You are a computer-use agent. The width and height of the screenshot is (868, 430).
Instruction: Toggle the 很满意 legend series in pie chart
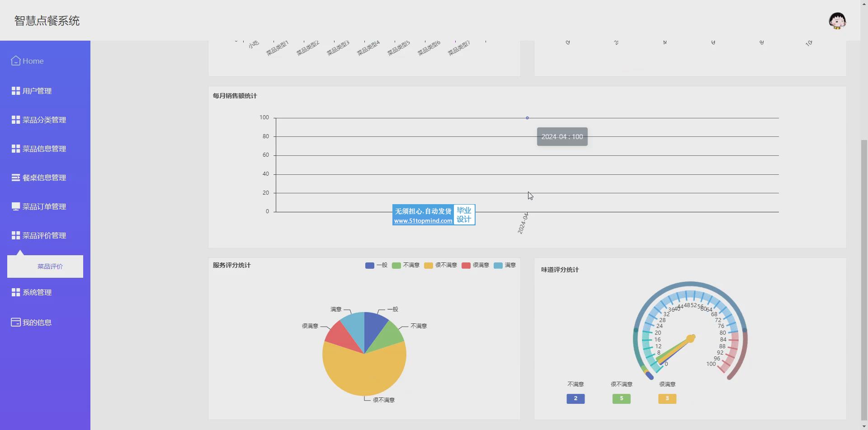475,265
